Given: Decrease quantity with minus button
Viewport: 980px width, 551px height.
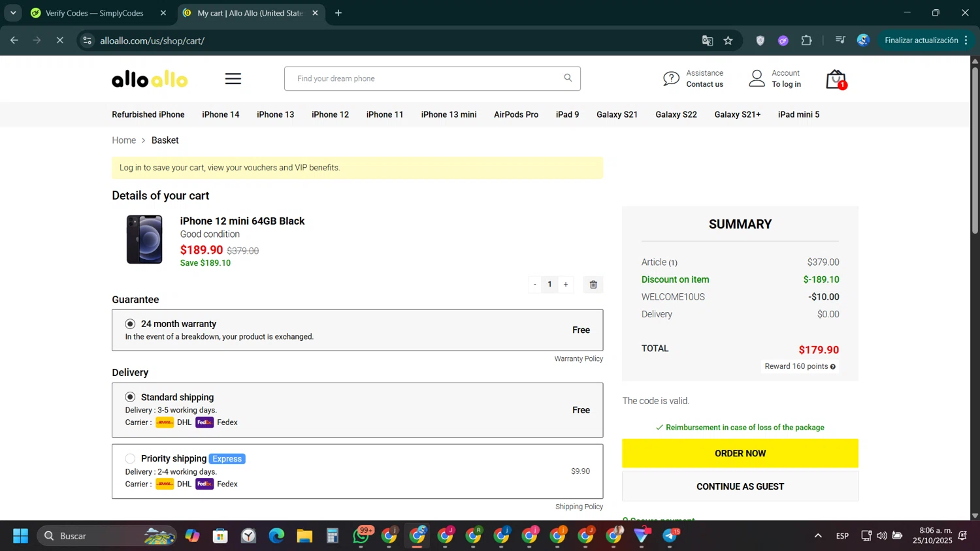Looking at the screenshot, I should point(535,285).
